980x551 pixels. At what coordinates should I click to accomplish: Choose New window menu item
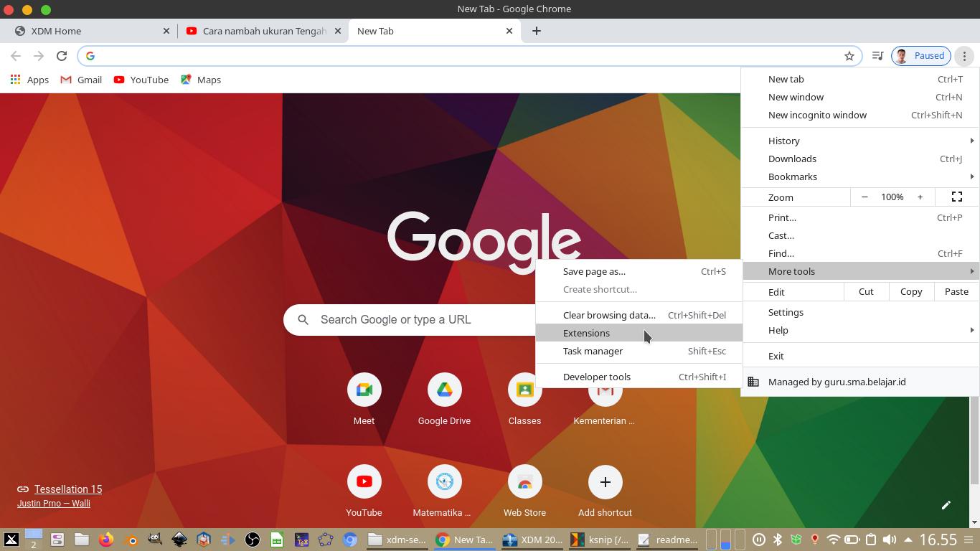tap(860, 97)
